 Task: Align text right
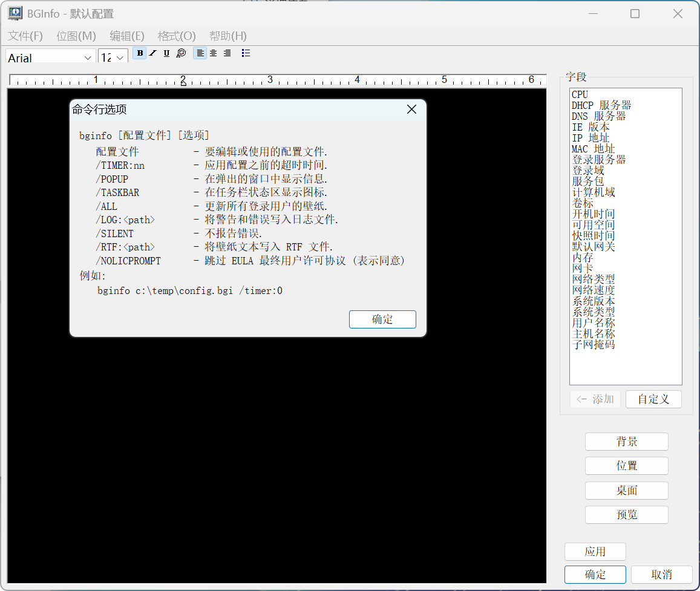pos(227,53)
